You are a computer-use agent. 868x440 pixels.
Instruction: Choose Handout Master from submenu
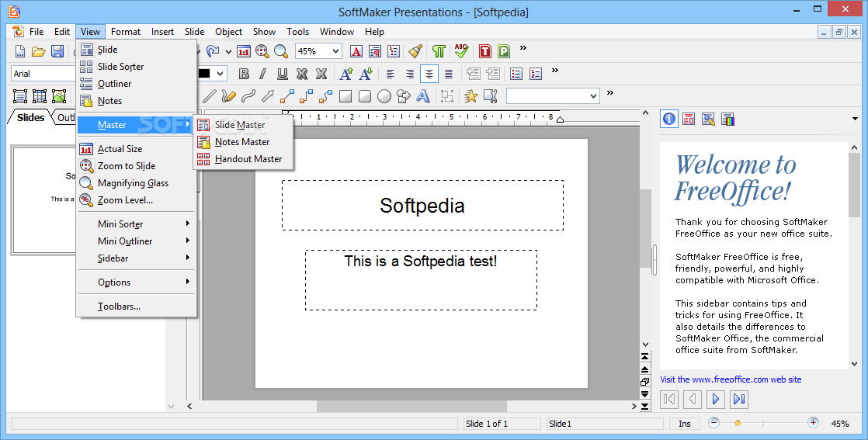click(244, 159)
